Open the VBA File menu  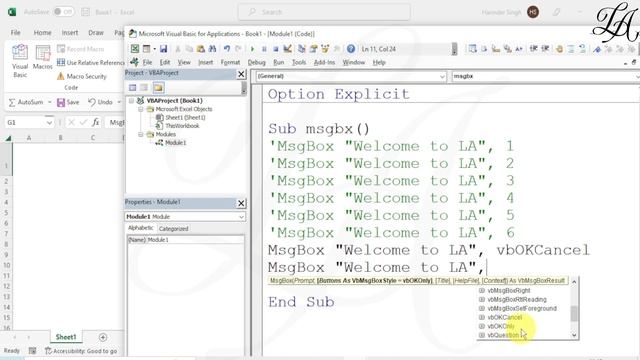coord(147,62)
